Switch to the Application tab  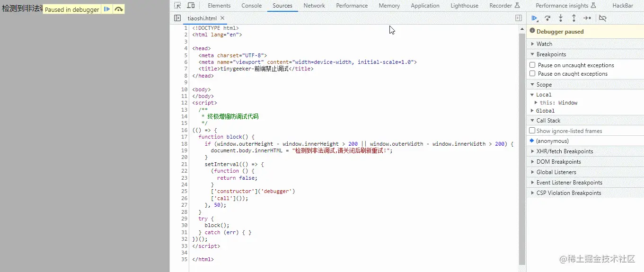(425, 6)
